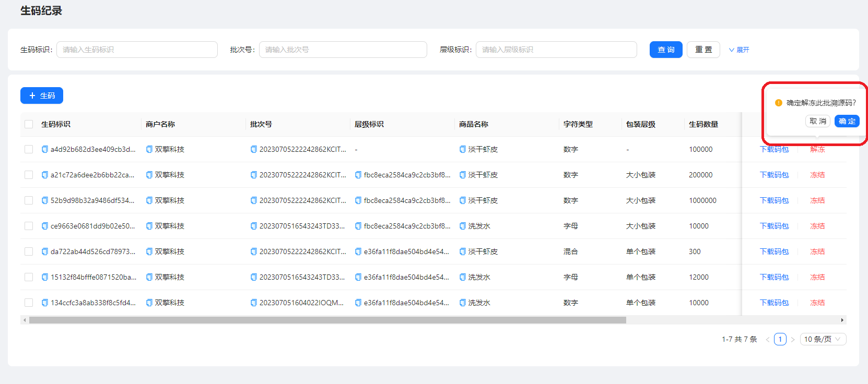Copy product name 洗发水 in the ce9663e0 row
Image resolution: width=868 pixels, height=384 pixels.
coord(463,226)
